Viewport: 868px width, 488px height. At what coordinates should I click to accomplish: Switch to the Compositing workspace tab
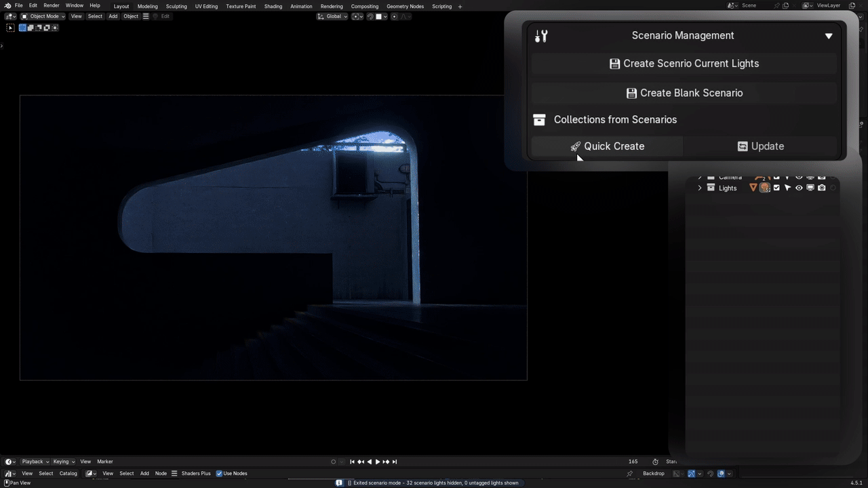(x=365, y=6)
